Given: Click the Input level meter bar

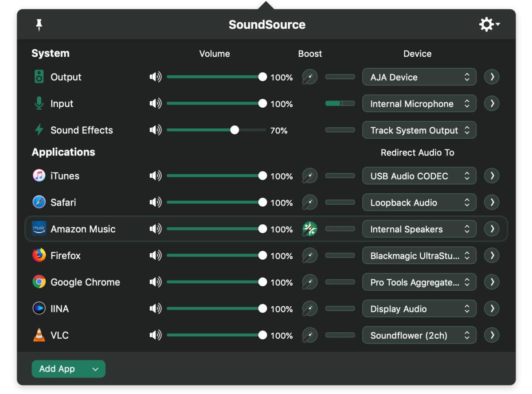Looking at the screenshot, I should (340, 103).
